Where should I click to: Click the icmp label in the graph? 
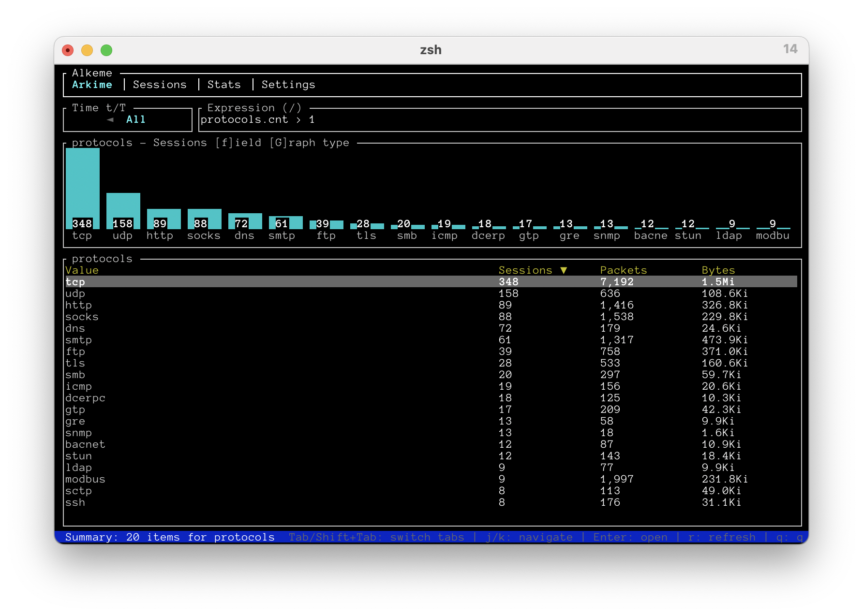click(445, 235)
